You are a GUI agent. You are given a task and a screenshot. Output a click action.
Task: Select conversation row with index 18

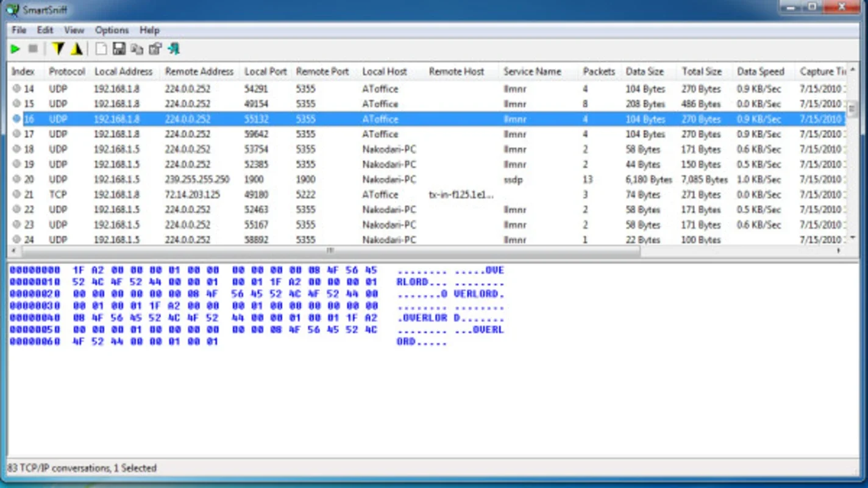[427, 149]
